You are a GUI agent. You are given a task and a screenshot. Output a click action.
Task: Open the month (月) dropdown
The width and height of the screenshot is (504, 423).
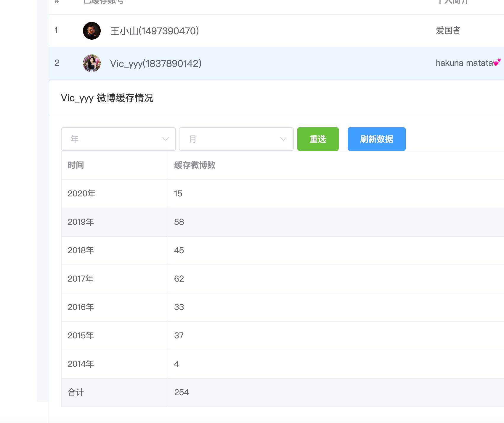pyautogui.click(x=236, y=139)
